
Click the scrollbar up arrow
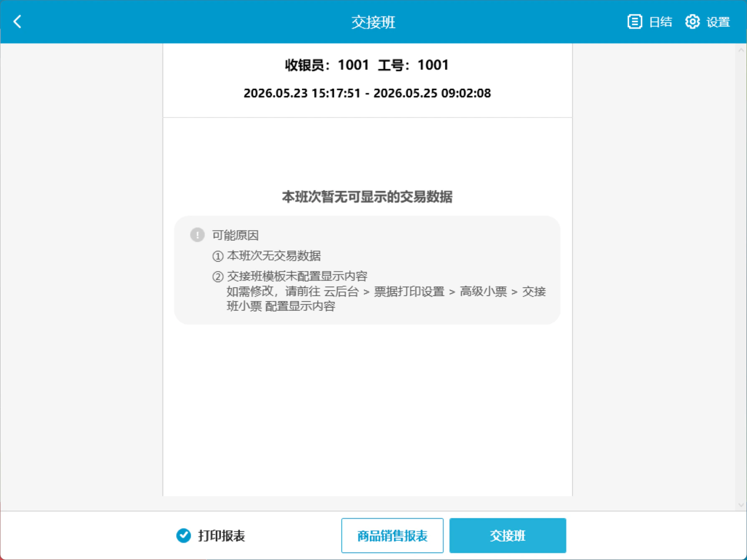pyautogui.click(x=741, y=50)
